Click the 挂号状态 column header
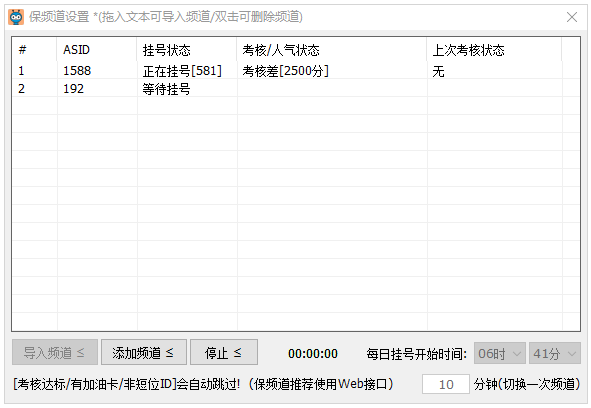Screen dimensions: 591x408 pos(187,50)
